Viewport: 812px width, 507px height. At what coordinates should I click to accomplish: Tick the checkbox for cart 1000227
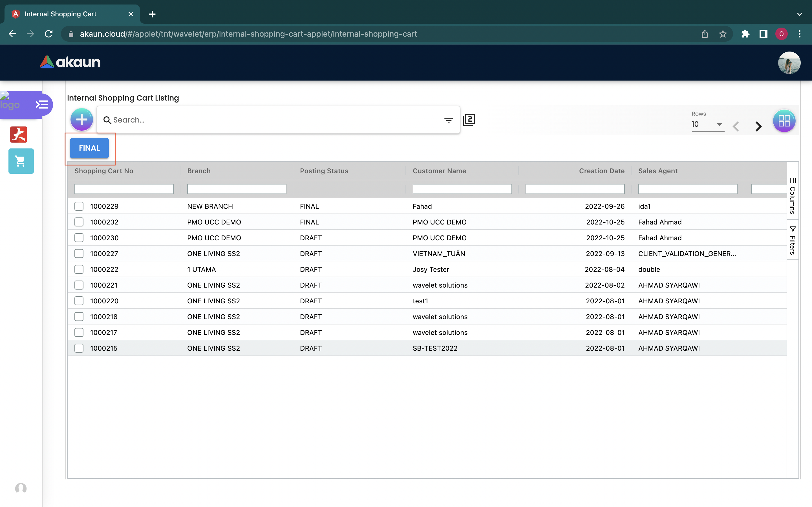click(x=79, y=253)
